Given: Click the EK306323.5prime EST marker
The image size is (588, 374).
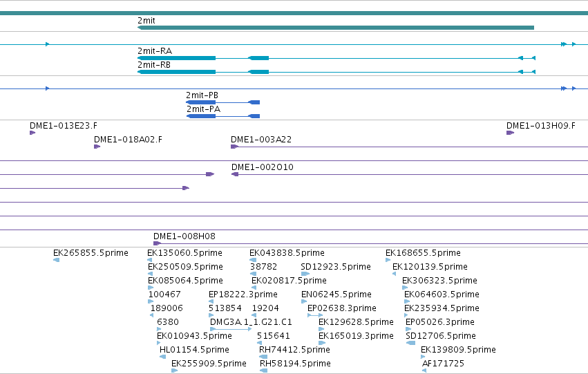Looking at the screenshot, I should tap(405, 288).
